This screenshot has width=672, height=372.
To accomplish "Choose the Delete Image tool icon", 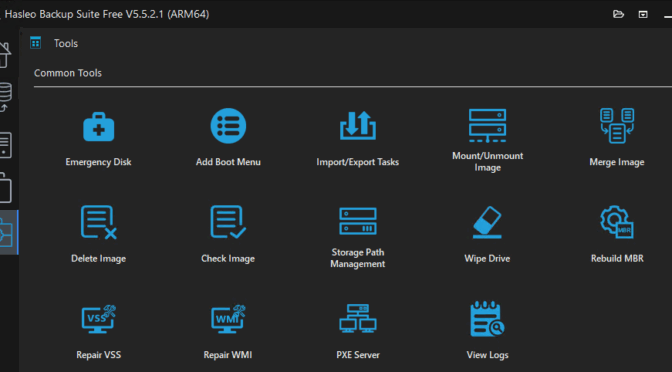I will [x=99, y=222].
